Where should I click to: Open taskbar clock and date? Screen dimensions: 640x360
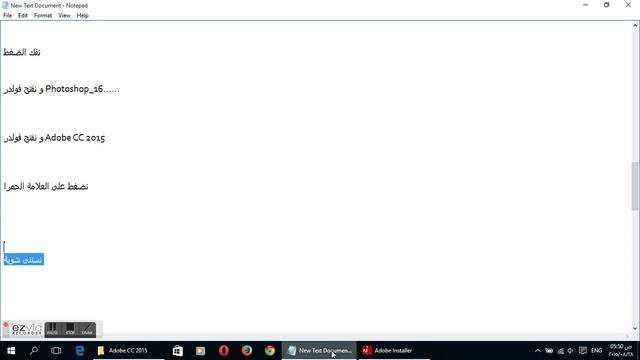621,351
